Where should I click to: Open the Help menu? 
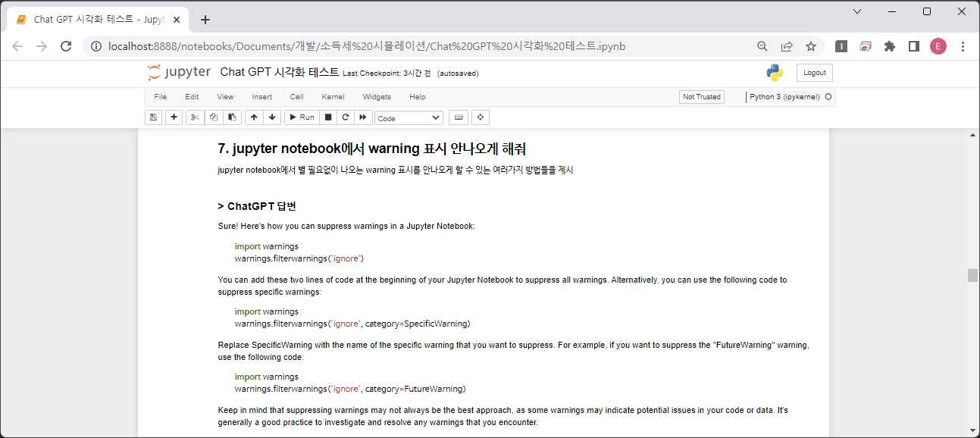point(417,97)
